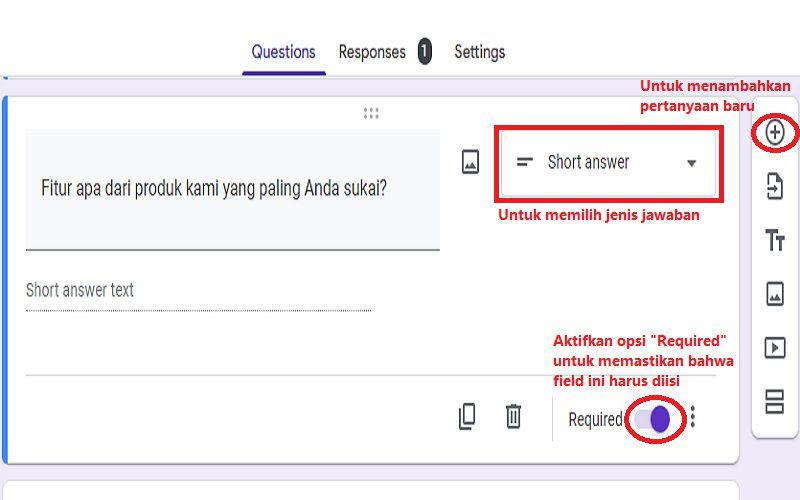Image resolution: width=800 pixels, height=500 pixels.
Task: Go to the Settings tab
Action: [x=480, y=52]
